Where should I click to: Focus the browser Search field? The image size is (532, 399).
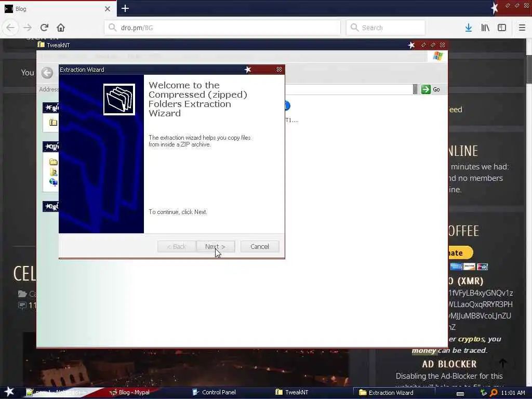386,28
